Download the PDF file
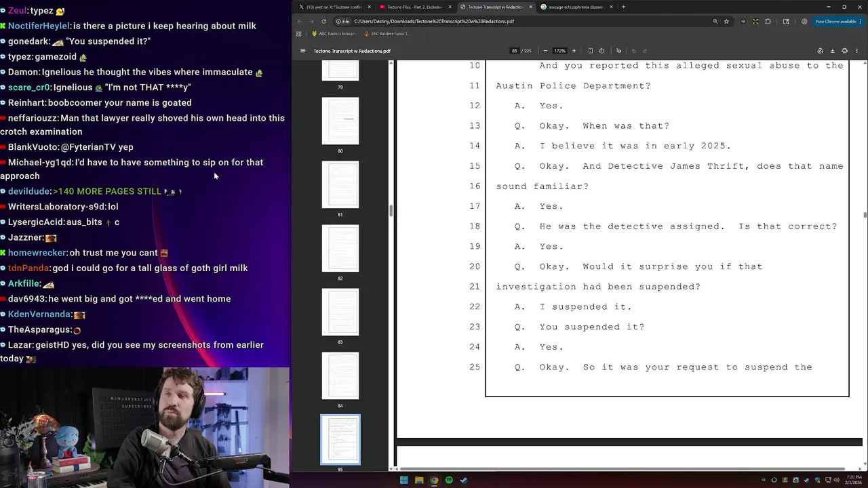This screenshot has height=488, width=868. click(x=832, y=51)
